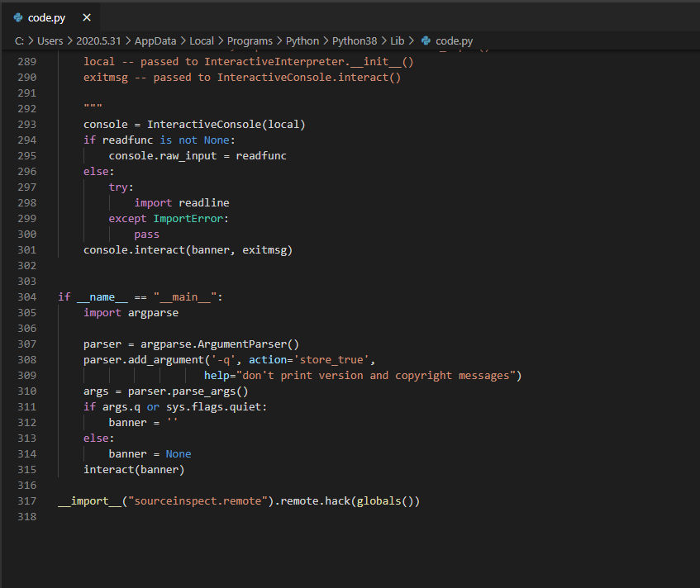Click the '"__main__"' string on line 304
The width and height of the screenshot is (700, 588).
click(185, 297)
